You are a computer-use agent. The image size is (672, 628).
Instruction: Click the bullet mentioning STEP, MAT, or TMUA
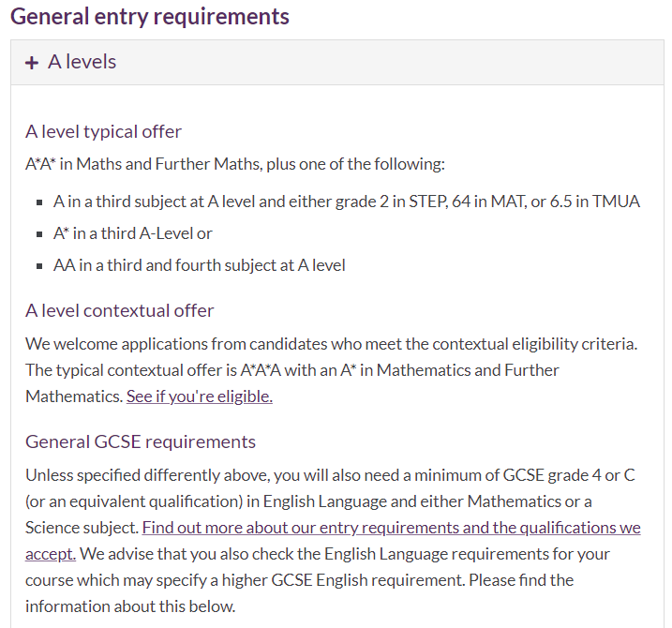coord(346,202)
